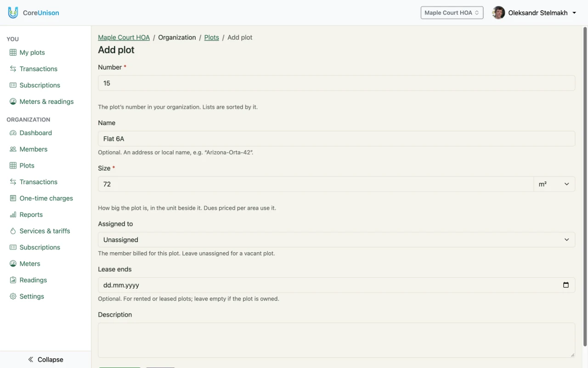Click the Name field containing Flat 6A
This screenshot has width=588, height=368.
coord(336,139)
